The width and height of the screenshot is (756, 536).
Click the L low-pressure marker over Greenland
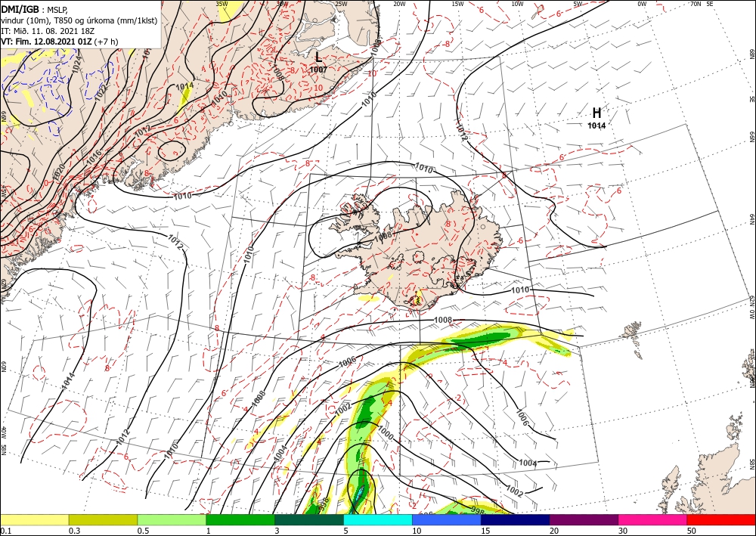pyautogui.click(x=318, y=57)
